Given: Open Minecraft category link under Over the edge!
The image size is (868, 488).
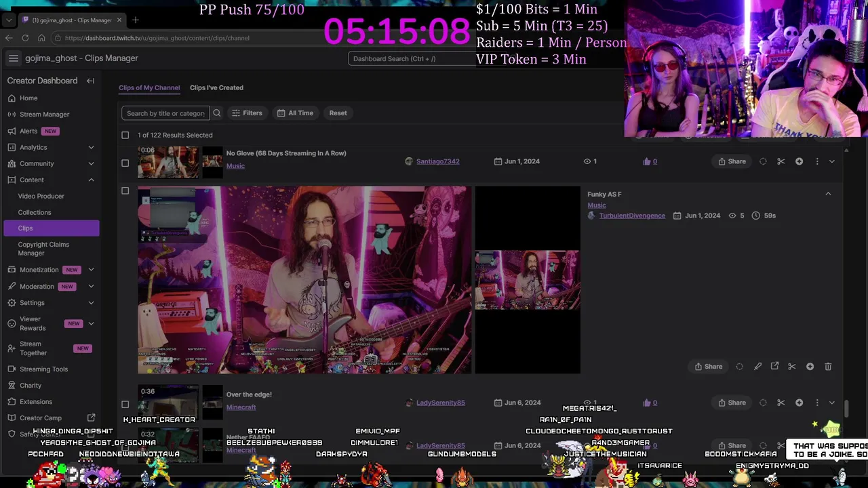Looking at the screenshot, I should point(241,407).
